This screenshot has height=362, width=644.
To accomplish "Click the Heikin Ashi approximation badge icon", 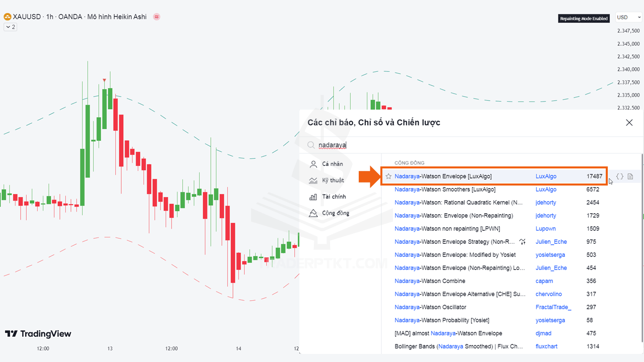I will coord(156,17).
